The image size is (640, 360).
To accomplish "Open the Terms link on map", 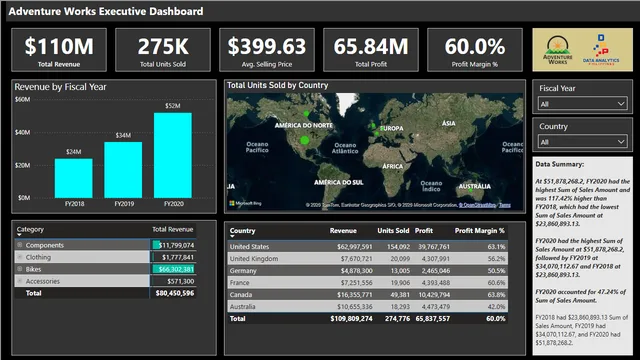I will (504, 205).
